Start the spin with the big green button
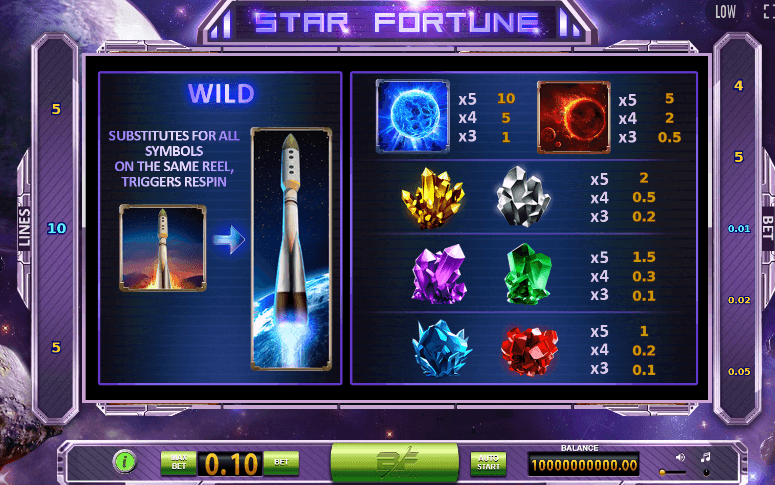This screenshot has width=775, height=485. [394, 462]
